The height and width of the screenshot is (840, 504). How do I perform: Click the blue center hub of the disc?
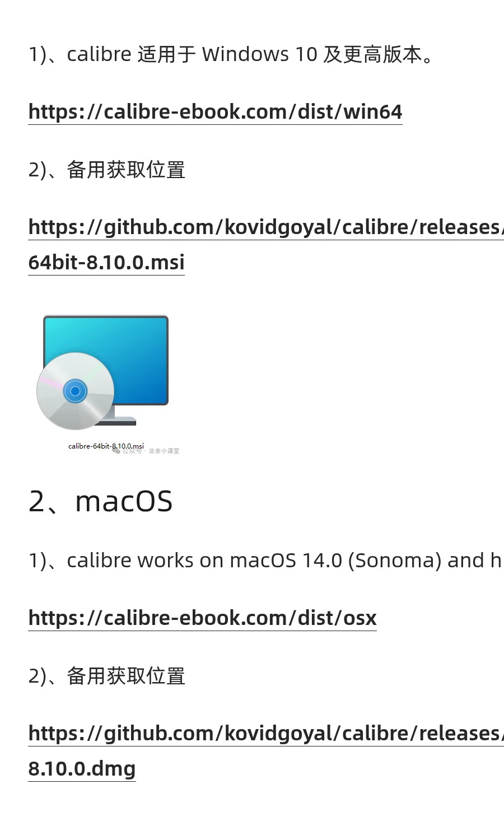click(x=76, y=391)
